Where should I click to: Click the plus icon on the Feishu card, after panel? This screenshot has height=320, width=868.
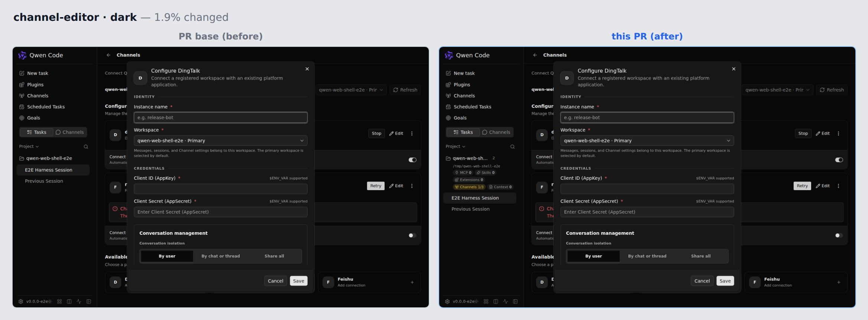pyautogui.click(x=839, y=282)
